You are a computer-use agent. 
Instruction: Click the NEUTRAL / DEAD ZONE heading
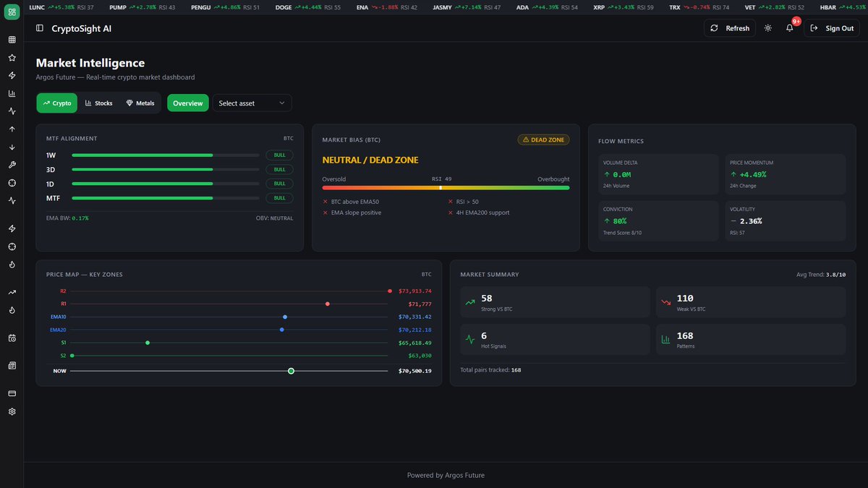pyautogui.click(x=370, y=160)
